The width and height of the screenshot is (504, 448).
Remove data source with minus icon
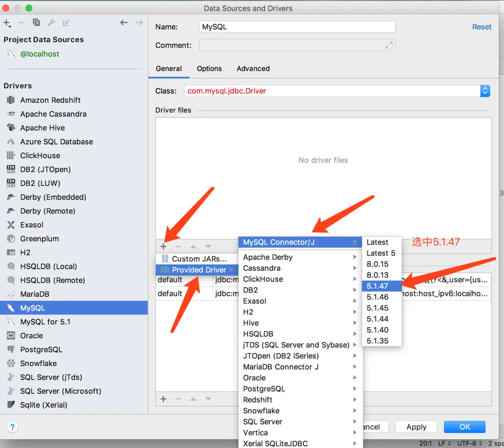22,22
